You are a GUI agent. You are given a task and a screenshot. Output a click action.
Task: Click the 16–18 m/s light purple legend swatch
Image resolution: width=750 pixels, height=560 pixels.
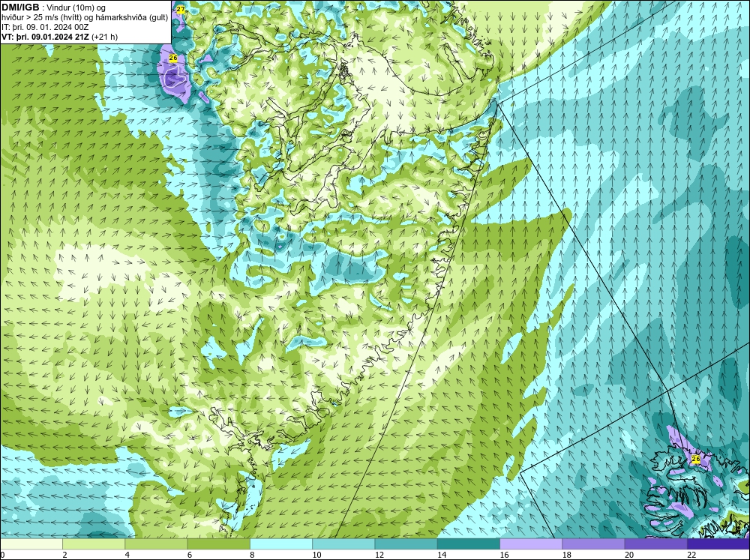(x=531, y=544)
